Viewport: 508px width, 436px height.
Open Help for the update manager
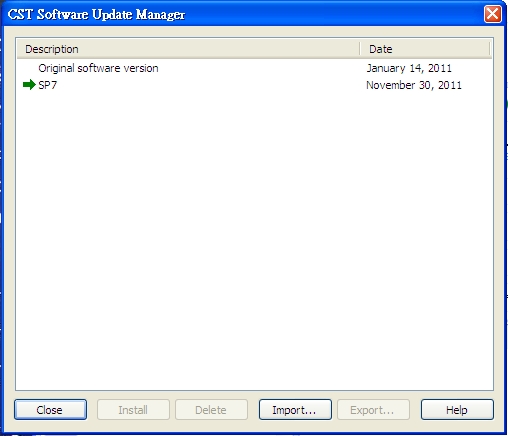(x=457, y=409)
